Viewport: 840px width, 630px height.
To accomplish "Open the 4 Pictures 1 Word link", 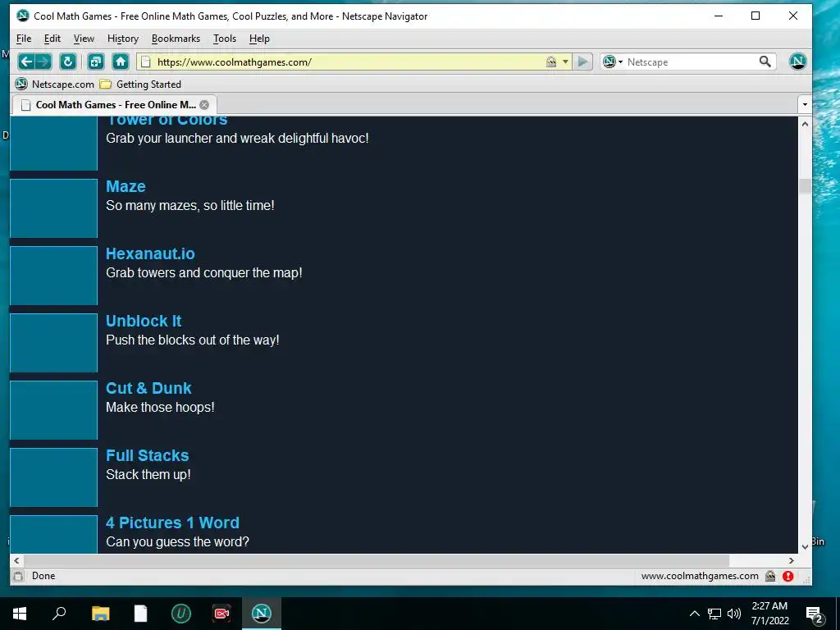I will coord(172,523).
